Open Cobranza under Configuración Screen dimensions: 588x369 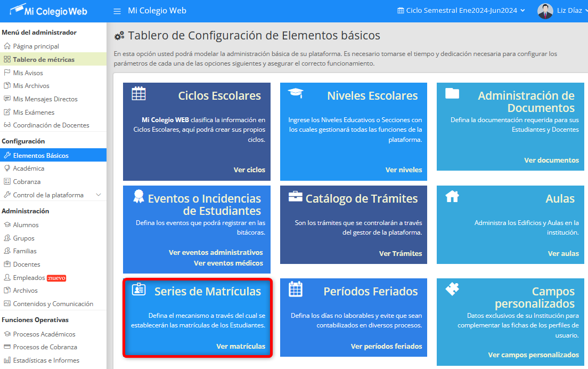[27, 181]
